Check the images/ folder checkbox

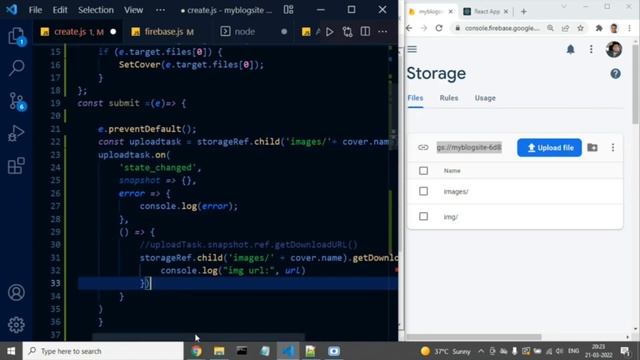(423, 191)
